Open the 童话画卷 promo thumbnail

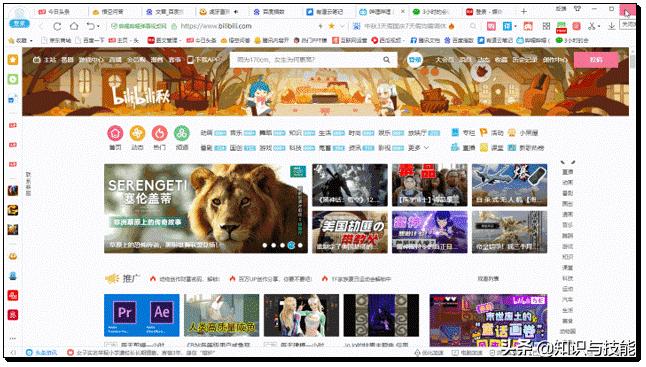488,320
